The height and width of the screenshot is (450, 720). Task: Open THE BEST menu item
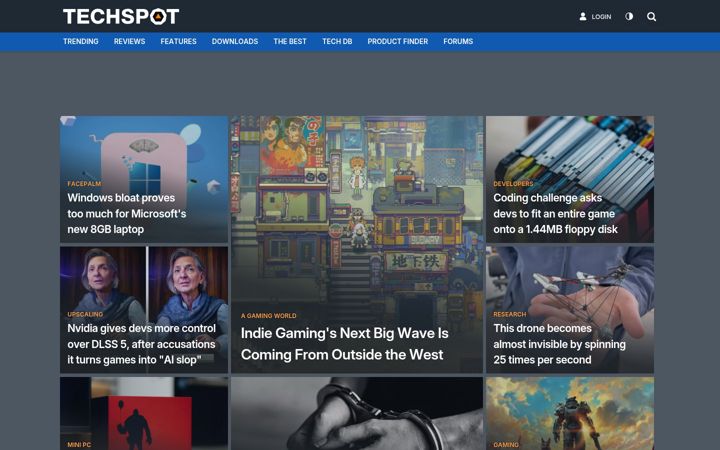coord(290,41)
